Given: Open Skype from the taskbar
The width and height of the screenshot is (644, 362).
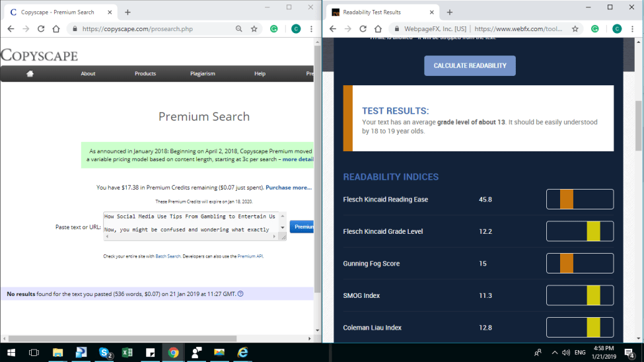Looking at the screenshot, I should [x=105, y=353].
